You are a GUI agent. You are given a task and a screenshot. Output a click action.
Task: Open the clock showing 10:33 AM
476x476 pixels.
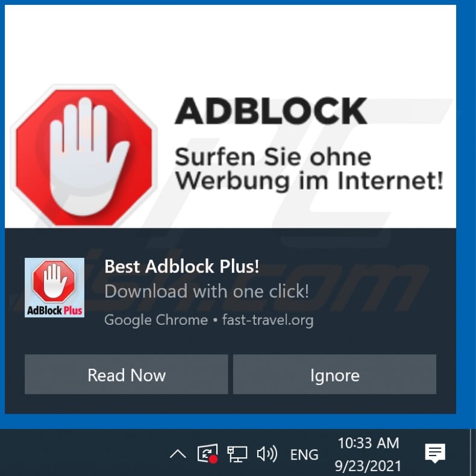click(x=368, y=443)
